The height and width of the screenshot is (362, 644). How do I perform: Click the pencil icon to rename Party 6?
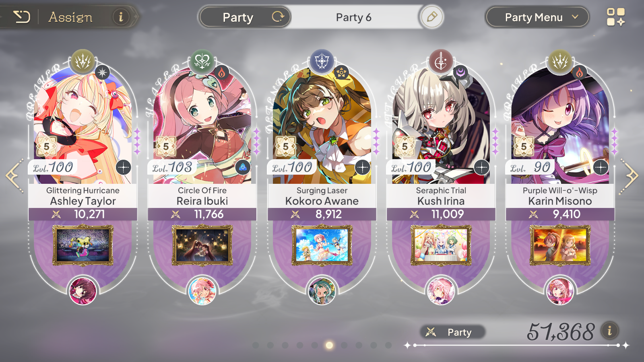pos(432,17)
